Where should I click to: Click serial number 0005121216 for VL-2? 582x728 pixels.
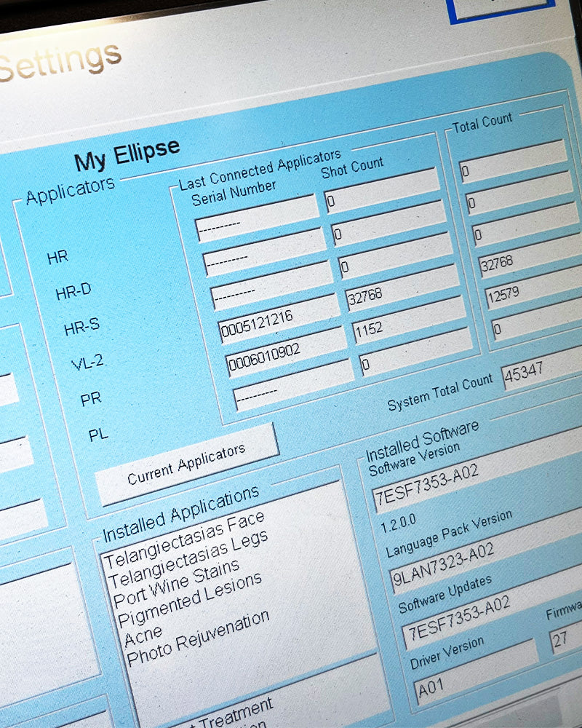point(280,320)
